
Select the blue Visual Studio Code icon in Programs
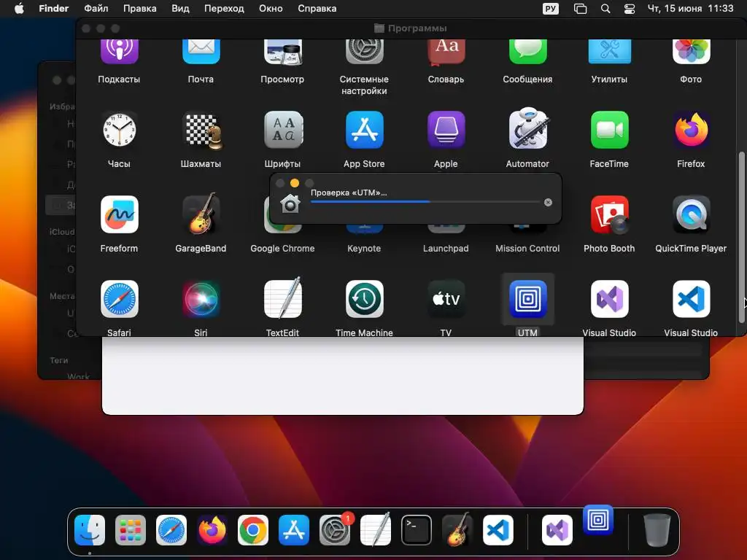(x=692, y=299)
